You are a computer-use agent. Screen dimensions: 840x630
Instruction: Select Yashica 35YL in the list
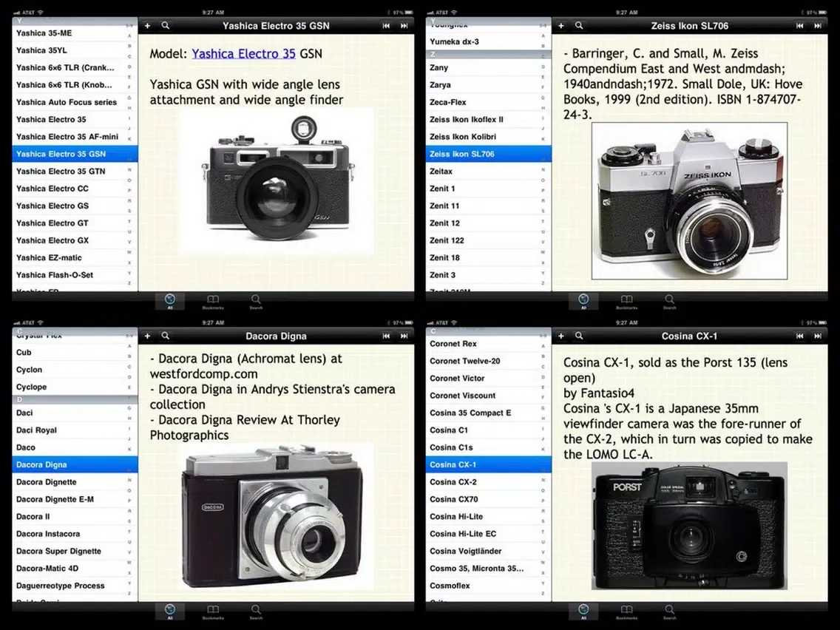point(75,50)
